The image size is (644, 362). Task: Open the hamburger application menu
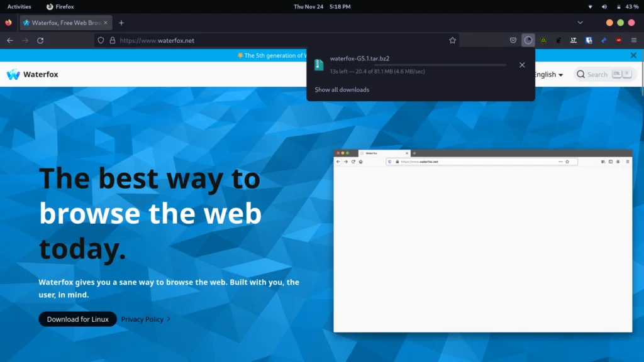(x=633, y=40)
